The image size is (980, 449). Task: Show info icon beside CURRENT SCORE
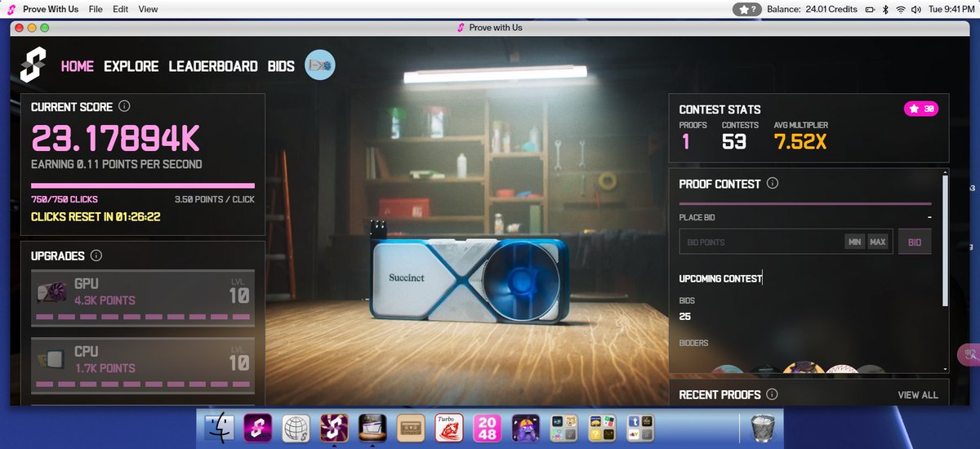point(124,106)
